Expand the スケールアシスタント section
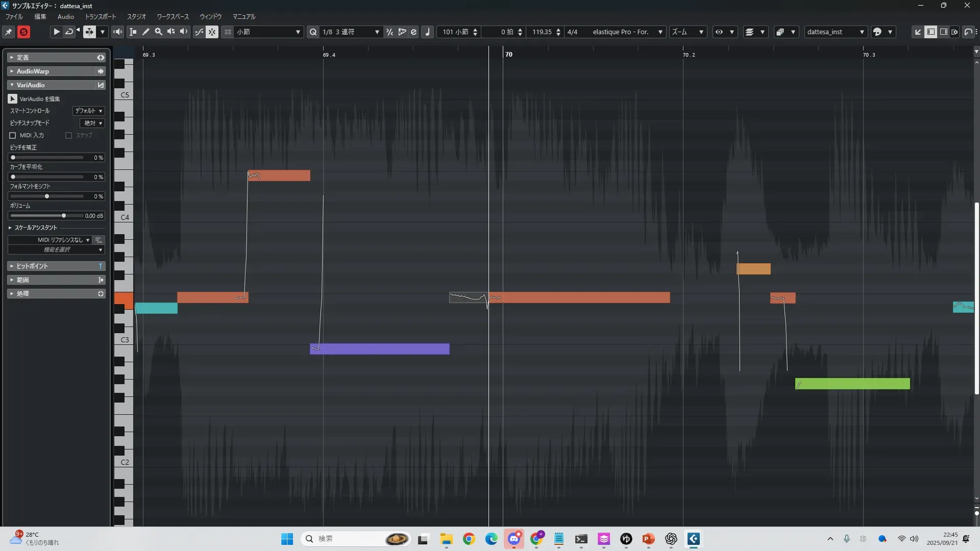Screen dimensions: 980x551 pos(35,228)
